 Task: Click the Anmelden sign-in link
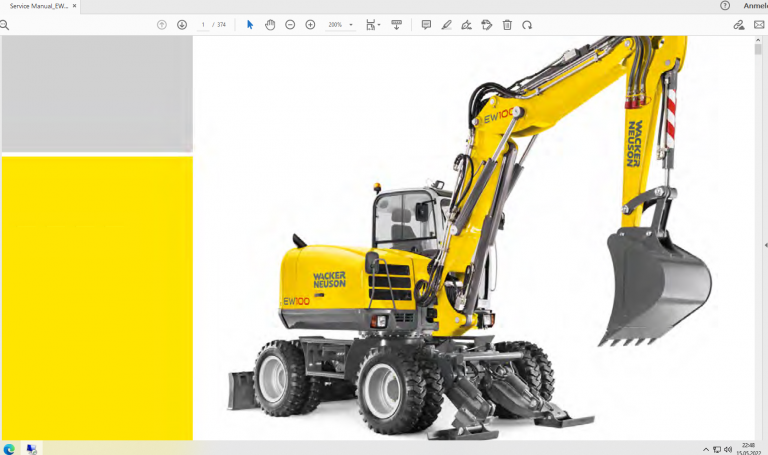pyautogui.click(x=755, y=6)
